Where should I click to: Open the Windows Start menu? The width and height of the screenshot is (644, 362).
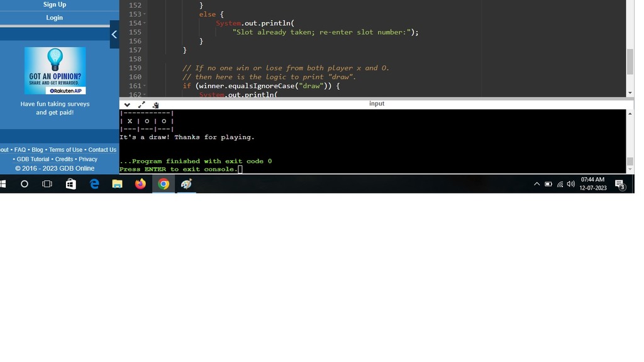point(3,184)
